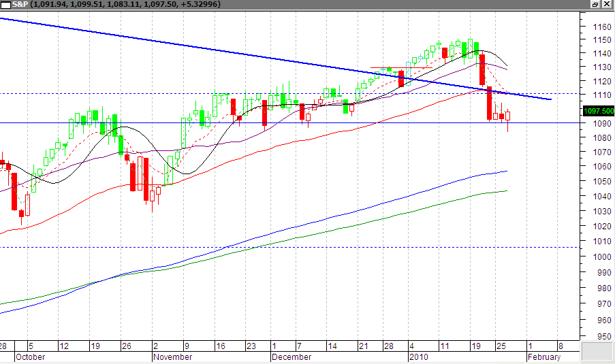This screenshot has width=615, height=364.
Task: Click the chart window icon beside S&P title
Action: (5, 5)
